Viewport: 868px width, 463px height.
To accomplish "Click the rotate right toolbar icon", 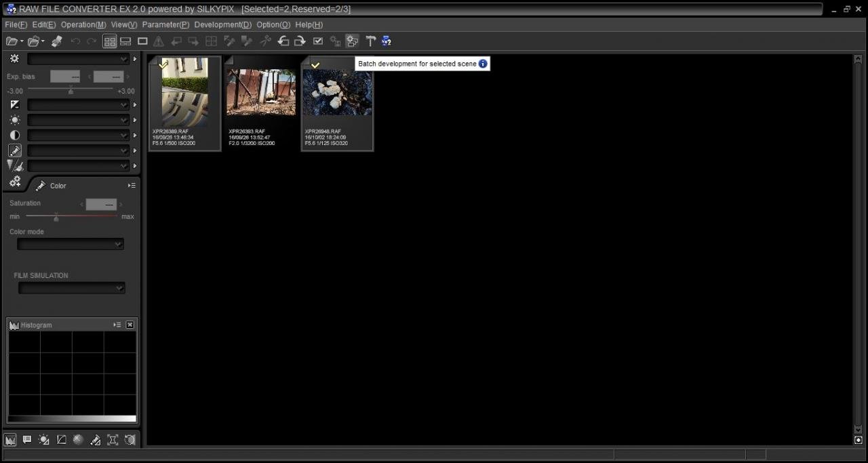I will 299,41.
